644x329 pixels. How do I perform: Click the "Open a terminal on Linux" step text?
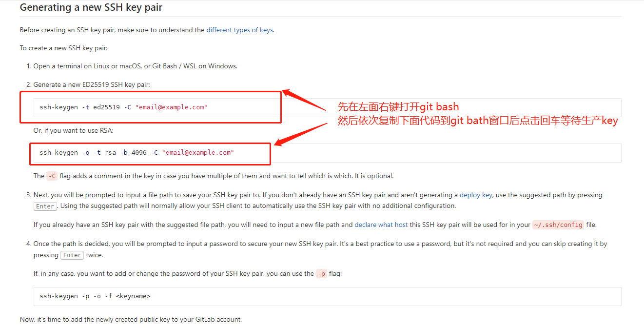click(x=135, y=66)
